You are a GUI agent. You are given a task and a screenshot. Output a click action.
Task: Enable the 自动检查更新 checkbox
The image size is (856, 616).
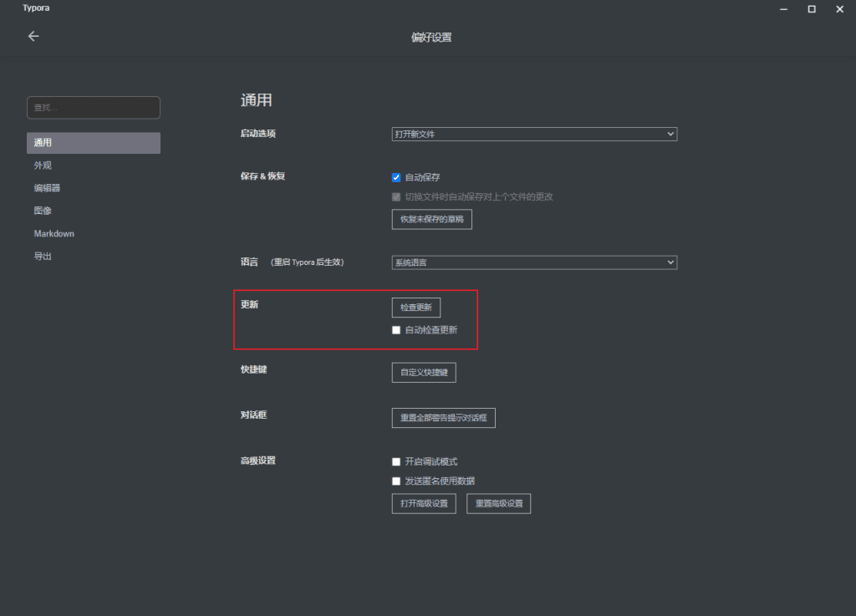click(397, 330)
